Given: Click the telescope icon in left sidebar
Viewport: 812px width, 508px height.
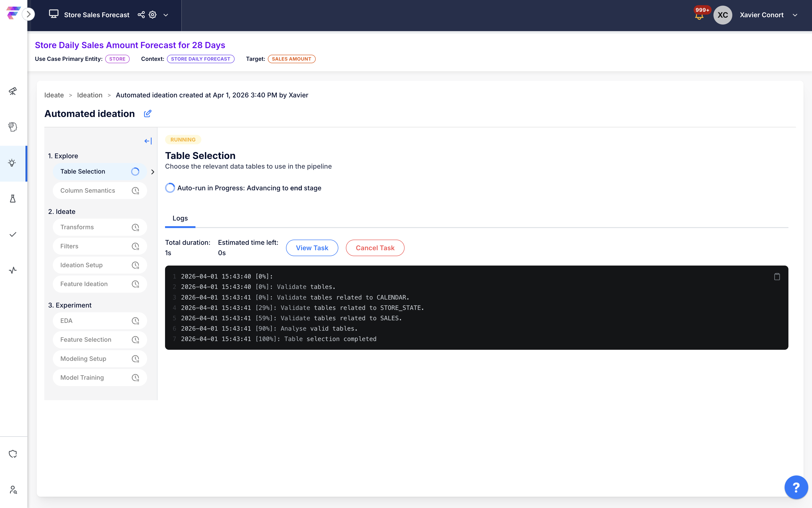Looking at the screenshot, I should click(13, 91).
